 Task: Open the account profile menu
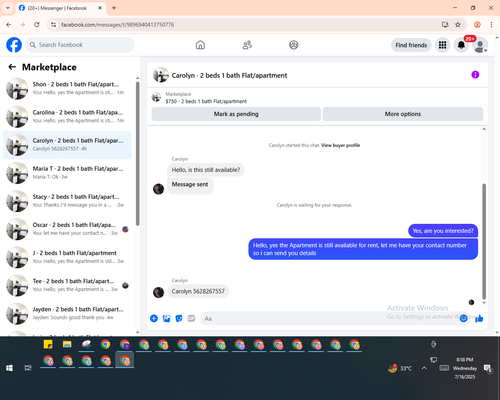click(480, 45)
